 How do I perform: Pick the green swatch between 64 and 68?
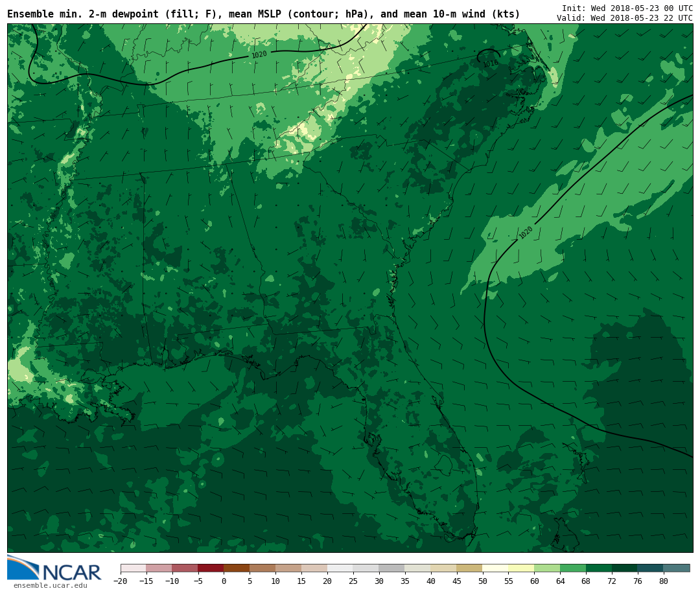click(x=573, y=568)
